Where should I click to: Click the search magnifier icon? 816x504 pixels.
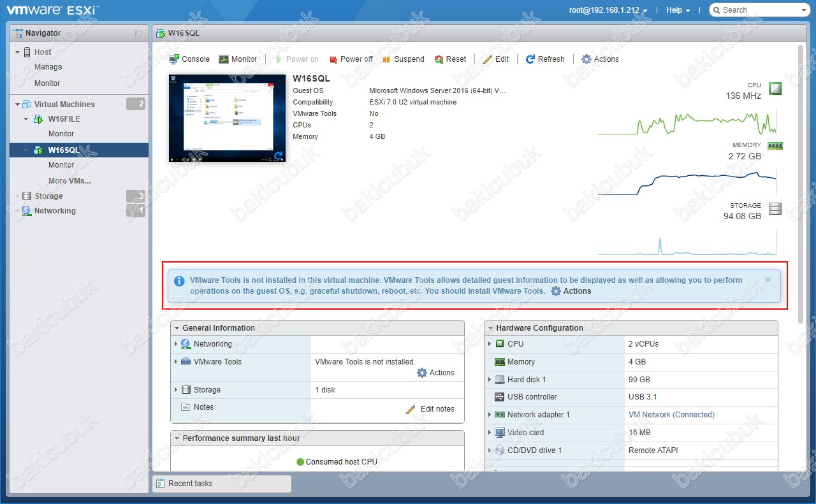(717, 10)
